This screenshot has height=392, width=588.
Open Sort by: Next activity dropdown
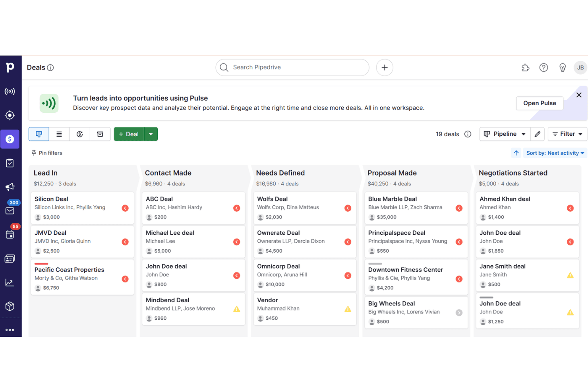[555, 153]
